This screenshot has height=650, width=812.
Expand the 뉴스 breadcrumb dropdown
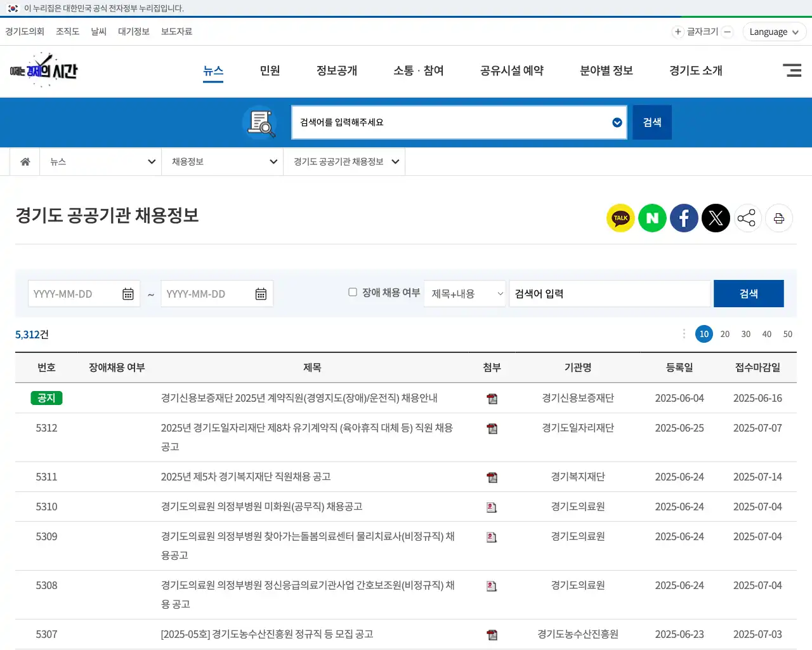(101, 162)
